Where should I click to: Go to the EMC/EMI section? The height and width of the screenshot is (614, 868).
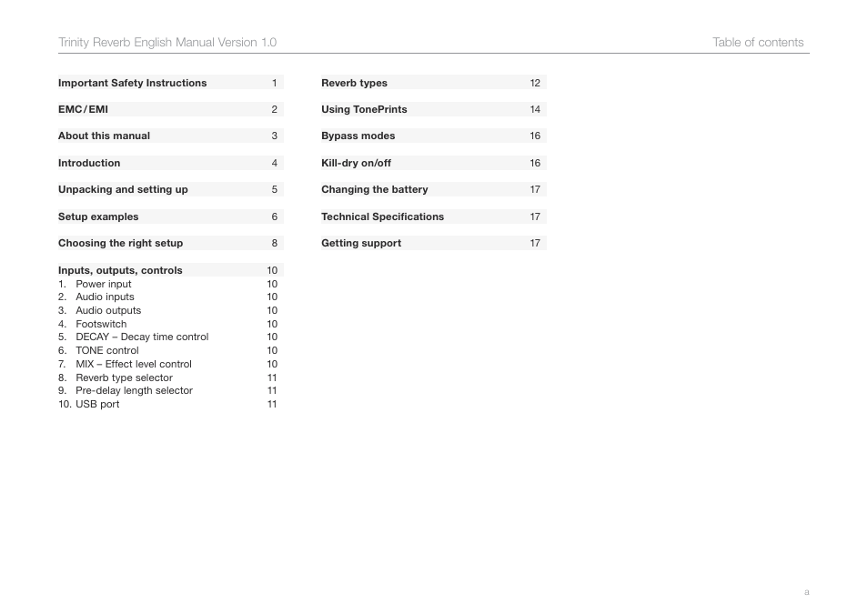coord(170,109)
